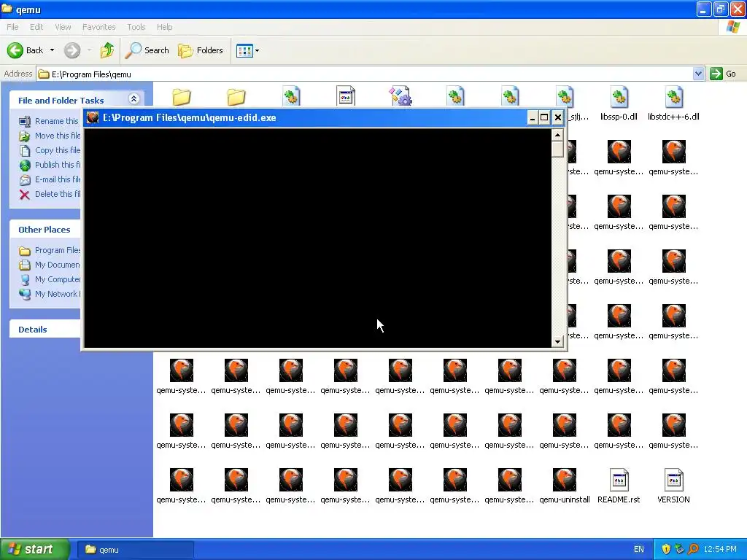Open the Favorites menu
This screenshot has height=560, width=747.
pos(98,27)
